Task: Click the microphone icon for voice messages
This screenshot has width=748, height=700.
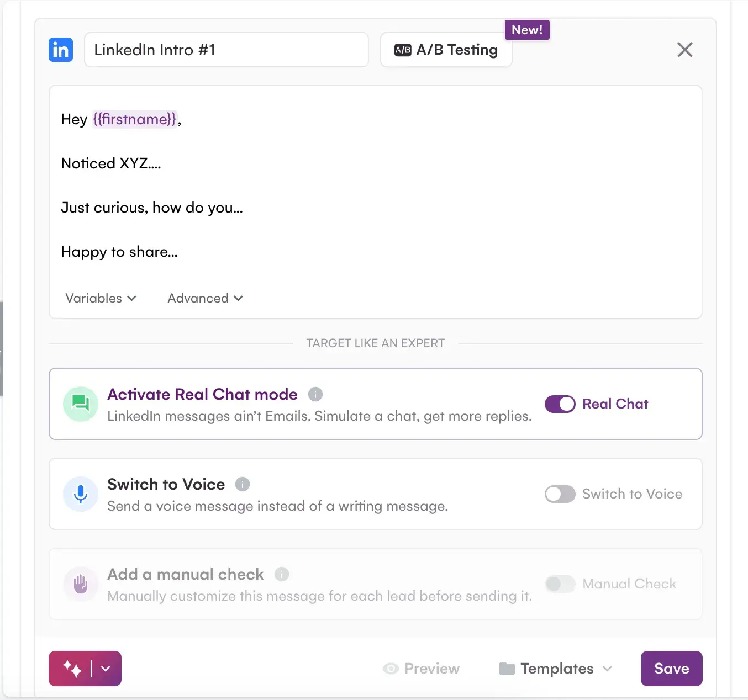Action: point(80,494)
